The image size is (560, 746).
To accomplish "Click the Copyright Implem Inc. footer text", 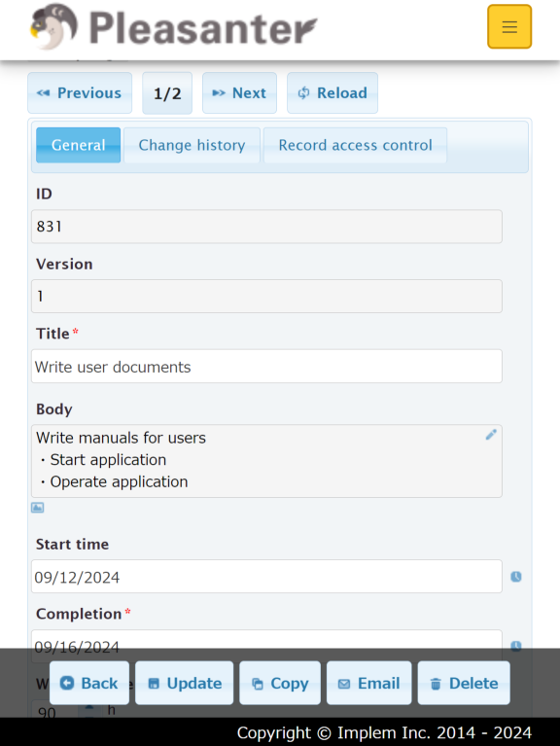I will (x=384, y=732).
